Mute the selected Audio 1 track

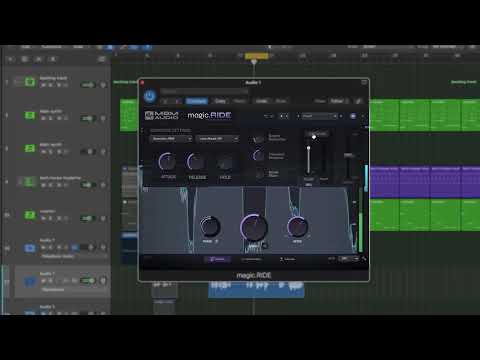click(x=44, y=281)
